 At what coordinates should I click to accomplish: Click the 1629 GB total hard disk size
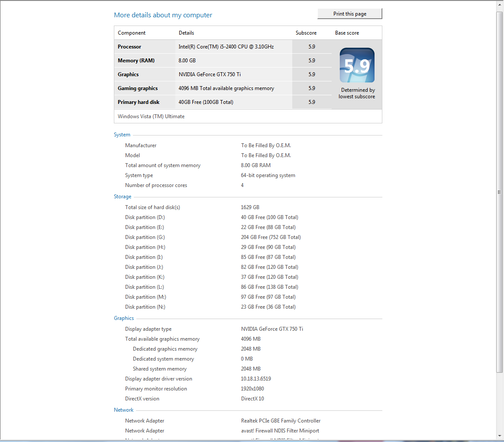click(x=250, y=207)
